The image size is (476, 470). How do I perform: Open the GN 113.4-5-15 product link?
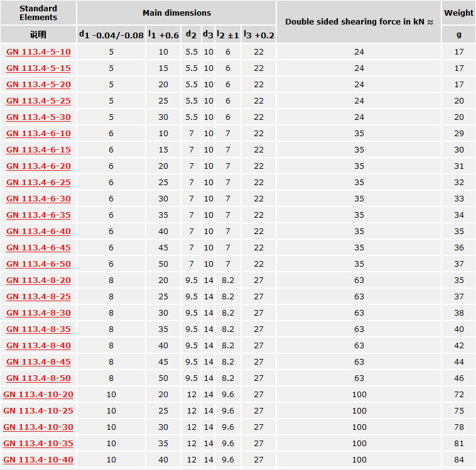click(38, 68)
